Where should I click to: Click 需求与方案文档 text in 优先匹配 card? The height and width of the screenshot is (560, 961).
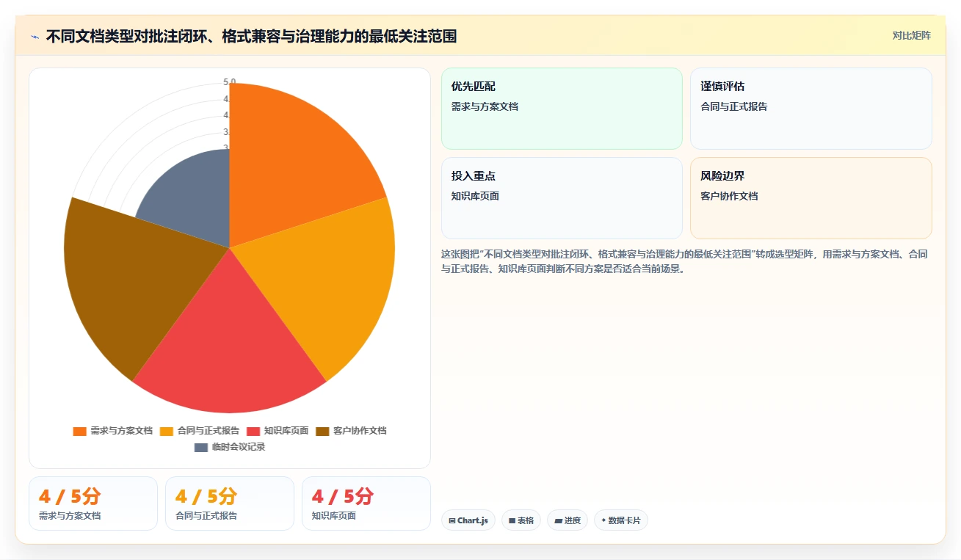(485, 106)
